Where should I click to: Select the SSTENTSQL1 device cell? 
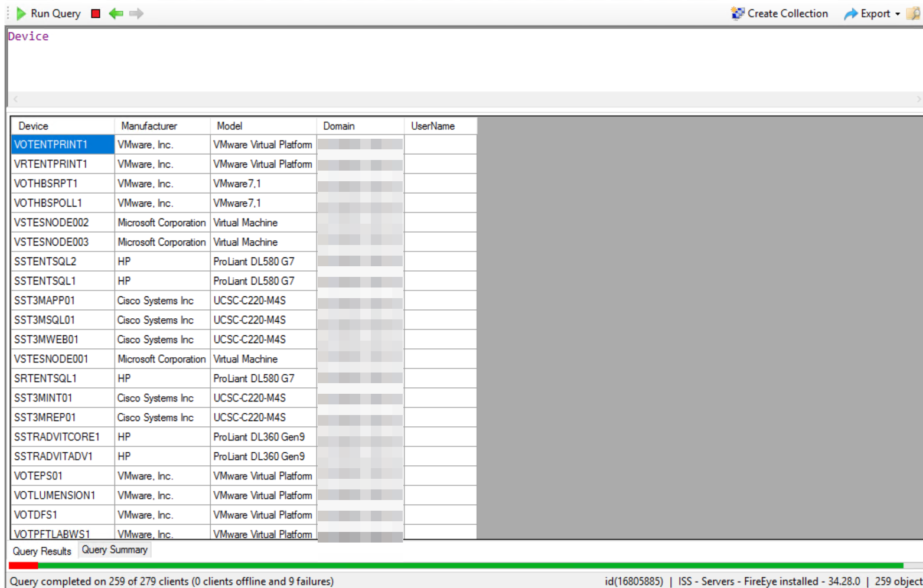[63, 281]
